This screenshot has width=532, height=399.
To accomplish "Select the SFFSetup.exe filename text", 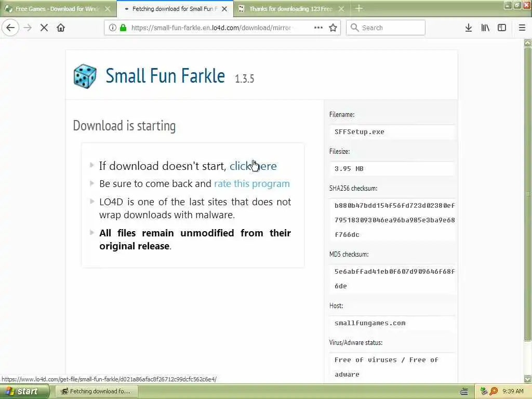I will [360, 131].
